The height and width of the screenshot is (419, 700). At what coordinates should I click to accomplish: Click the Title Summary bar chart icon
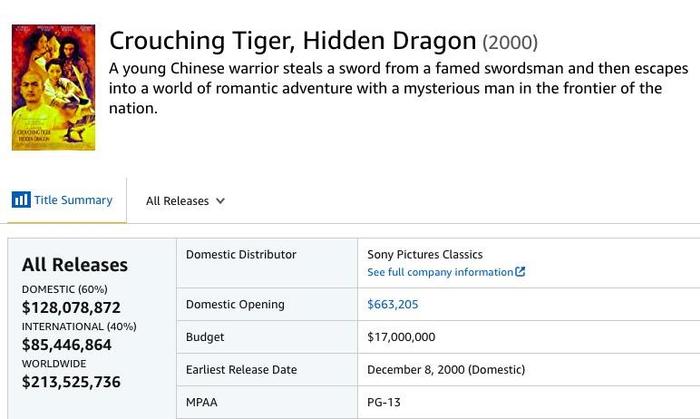point(21,199)
